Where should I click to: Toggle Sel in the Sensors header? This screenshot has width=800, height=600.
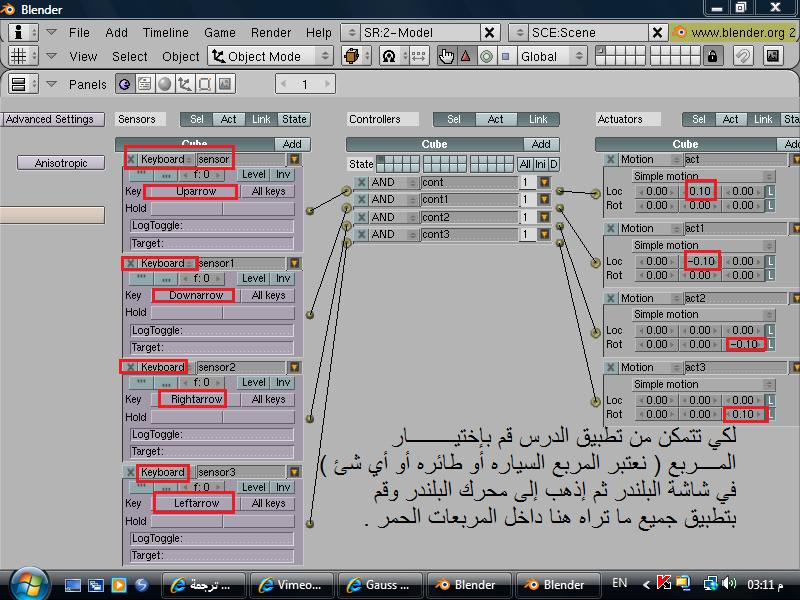coord(196,119)
